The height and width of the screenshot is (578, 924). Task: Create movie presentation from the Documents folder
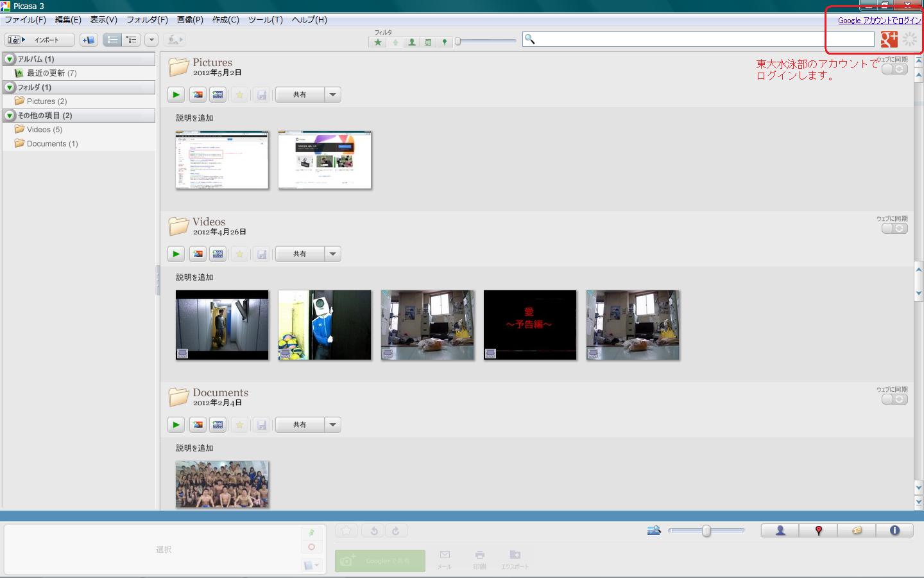pos(218,425)
